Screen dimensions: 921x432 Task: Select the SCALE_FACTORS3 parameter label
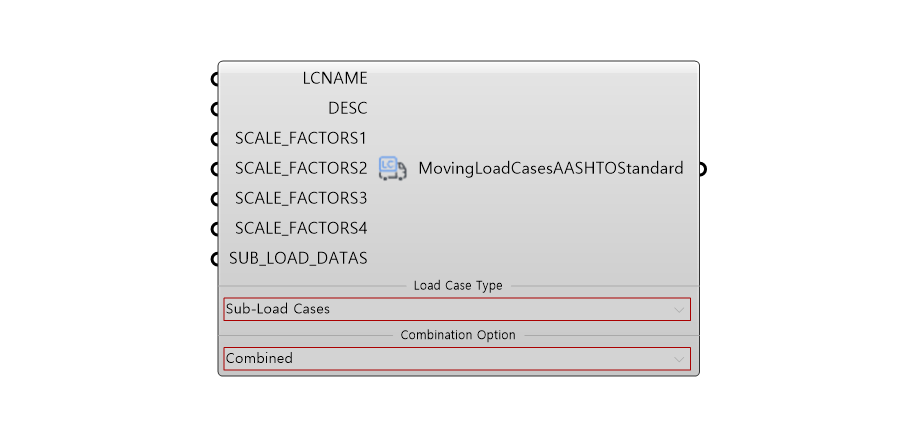click(301, 199)
